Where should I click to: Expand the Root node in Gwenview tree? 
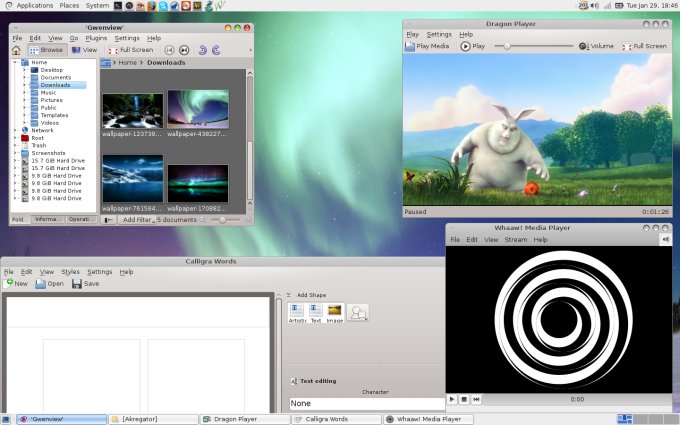pos(15,138)
